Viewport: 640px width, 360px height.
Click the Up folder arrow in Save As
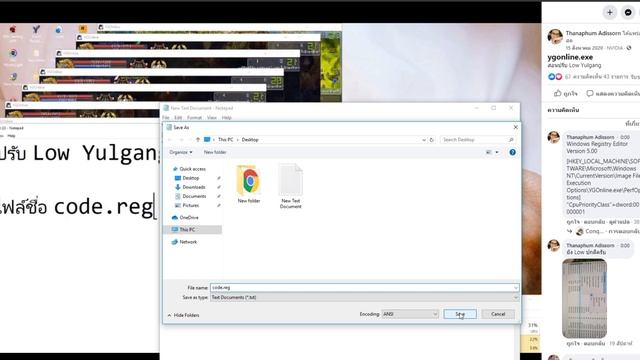click(x=198, y=140)
